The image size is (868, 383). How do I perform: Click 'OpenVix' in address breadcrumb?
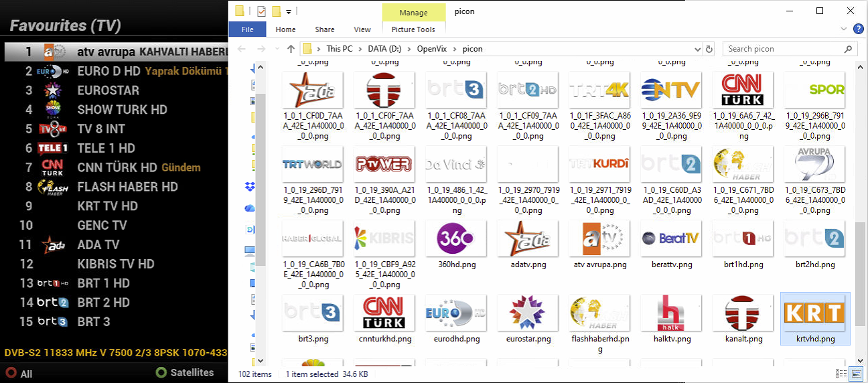tap(433, 49)
